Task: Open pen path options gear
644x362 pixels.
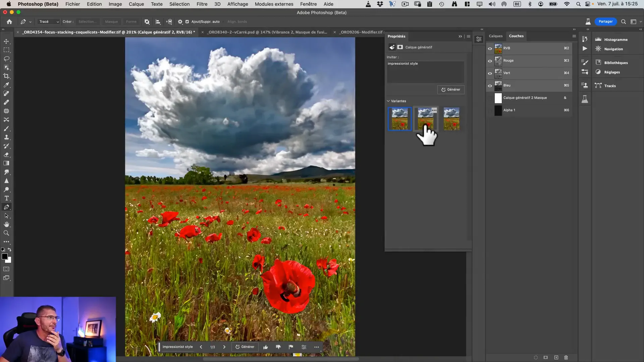Action: (x=180, y=21)
